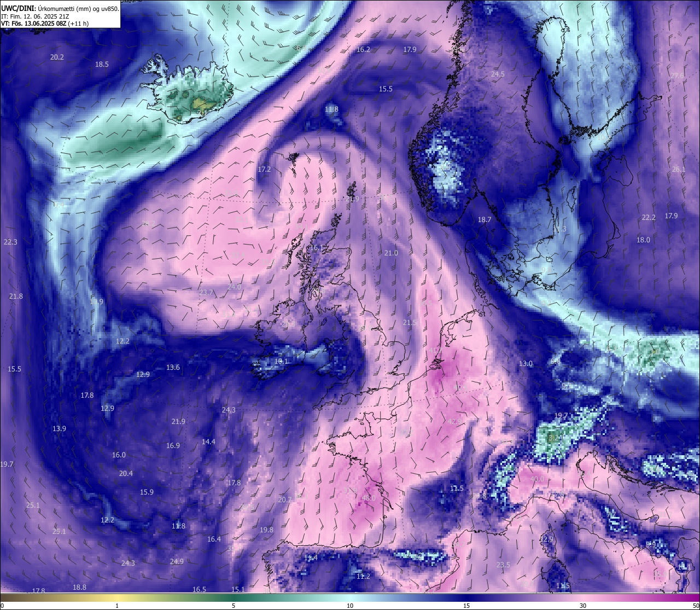
Task: Click the map value 24.9
Action: pyautogui.click(x=177, y=562)
